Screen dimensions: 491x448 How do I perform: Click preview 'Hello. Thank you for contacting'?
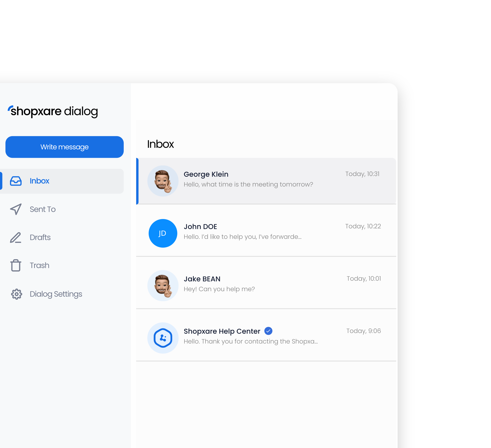(251, 341)
